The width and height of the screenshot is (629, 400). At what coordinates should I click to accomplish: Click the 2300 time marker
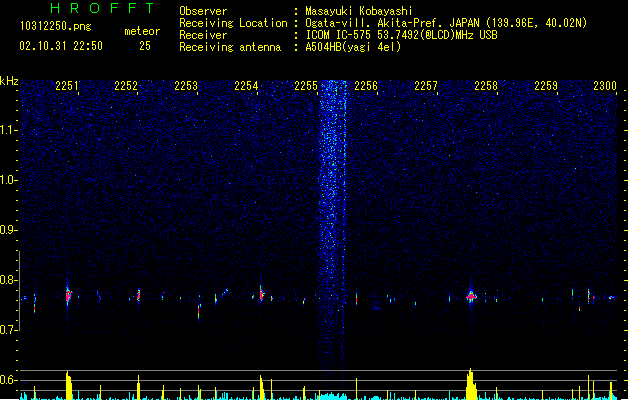(x=605, y=86)
